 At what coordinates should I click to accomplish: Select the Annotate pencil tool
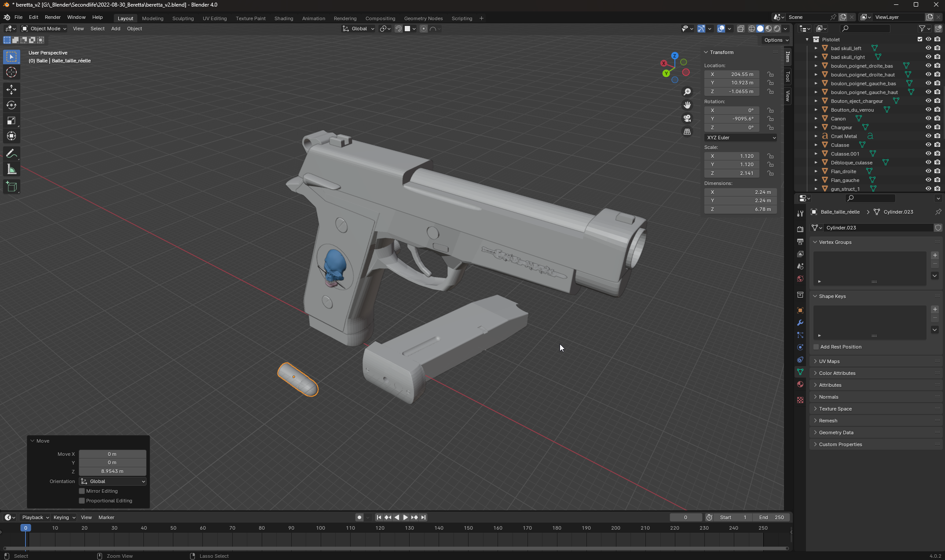click(11, 153)
